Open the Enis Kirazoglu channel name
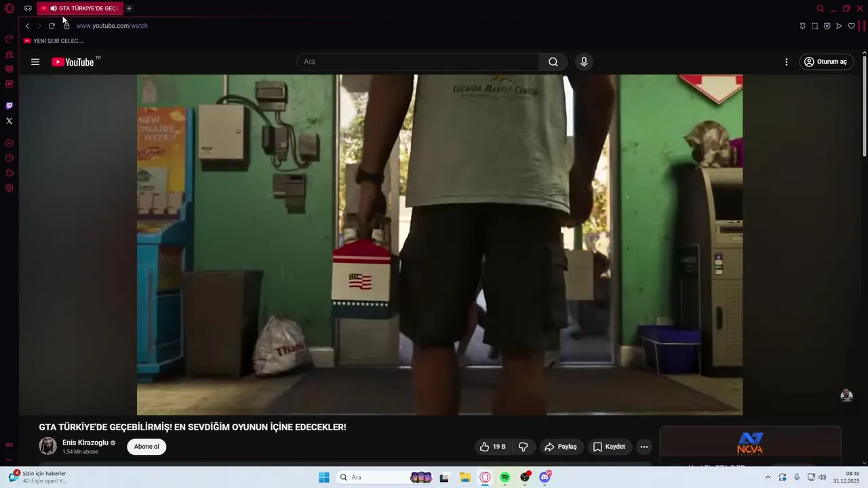 [85, 443]
